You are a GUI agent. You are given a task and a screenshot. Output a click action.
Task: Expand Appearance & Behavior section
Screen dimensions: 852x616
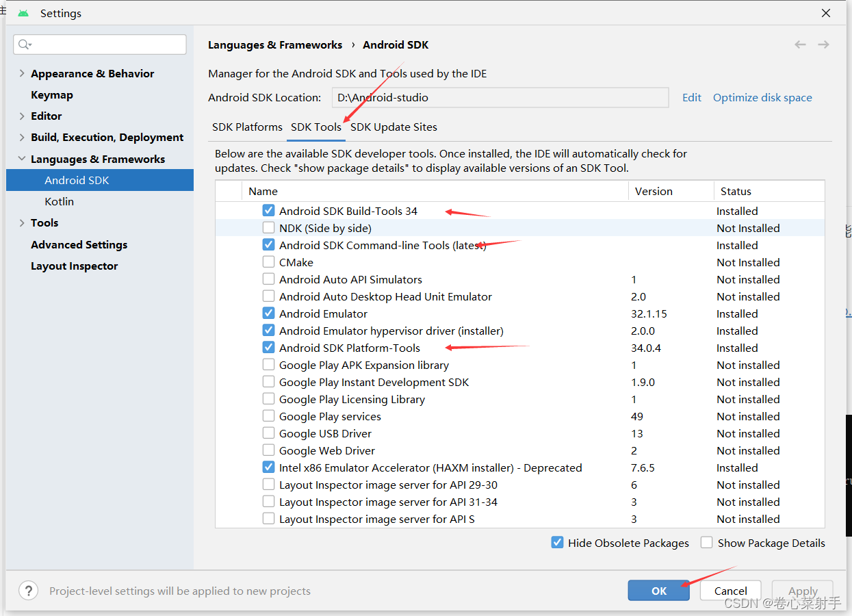pyautogui.click(x=22, y=73)
